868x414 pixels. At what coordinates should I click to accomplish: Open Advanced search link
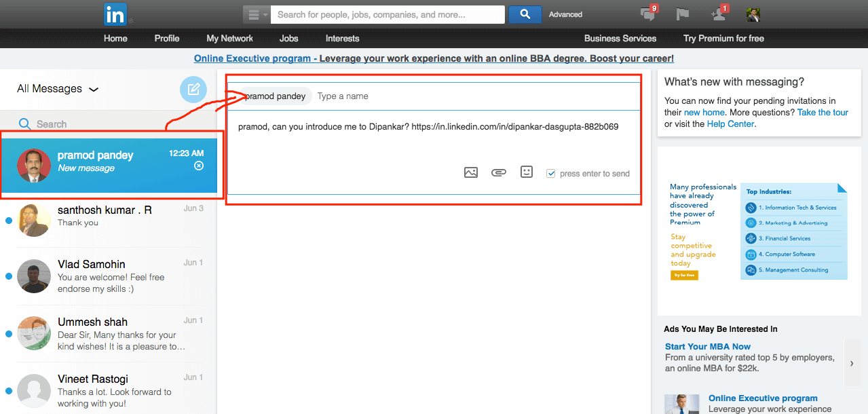pyautogui.click(x=565, y=14)
